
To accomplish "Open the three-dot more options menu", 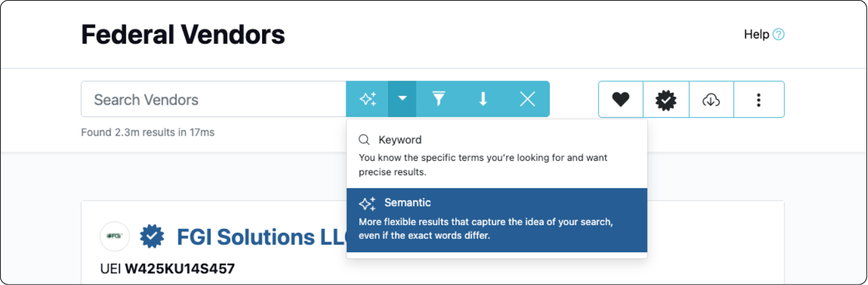I will coord(758,100).
